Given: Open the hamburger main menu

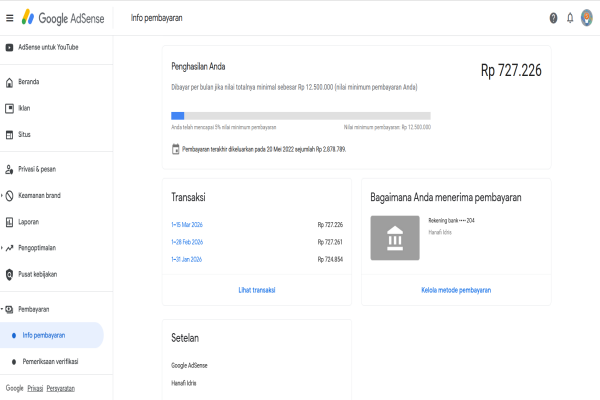Looking at the screenshot, I should (x=10, y=18).
